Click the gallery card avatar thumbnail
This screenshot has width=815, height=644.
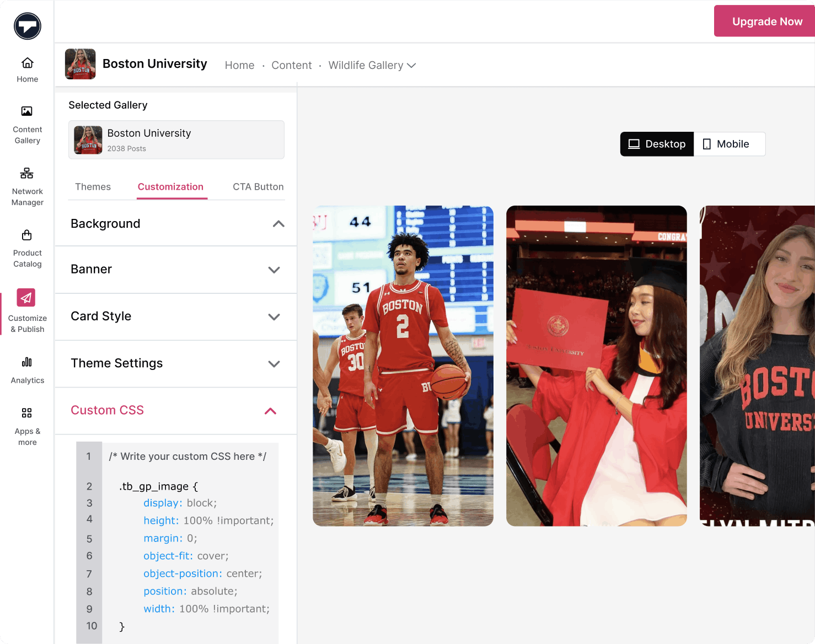tap(88, 140)
